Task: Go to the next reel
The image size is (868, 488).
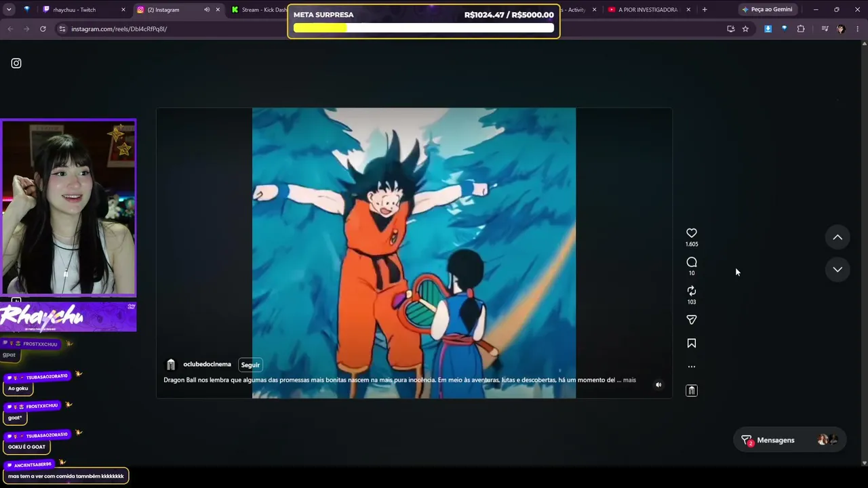Action: (x=837, y=270)
